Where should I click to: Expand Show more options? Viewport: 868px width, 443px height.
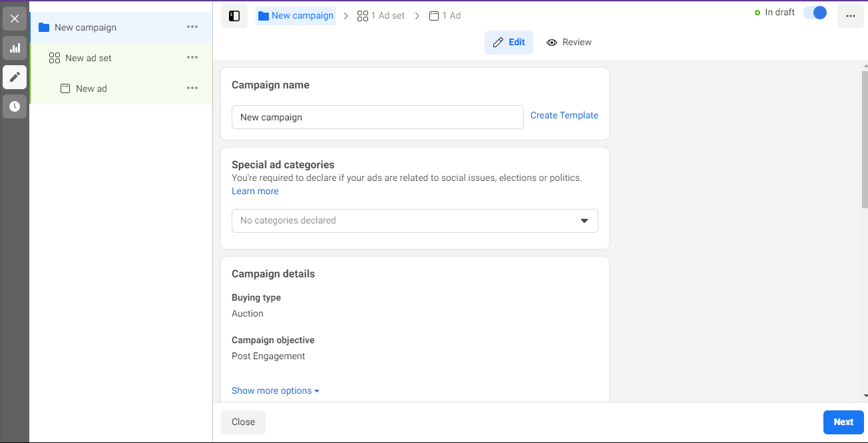pos(275,391)
